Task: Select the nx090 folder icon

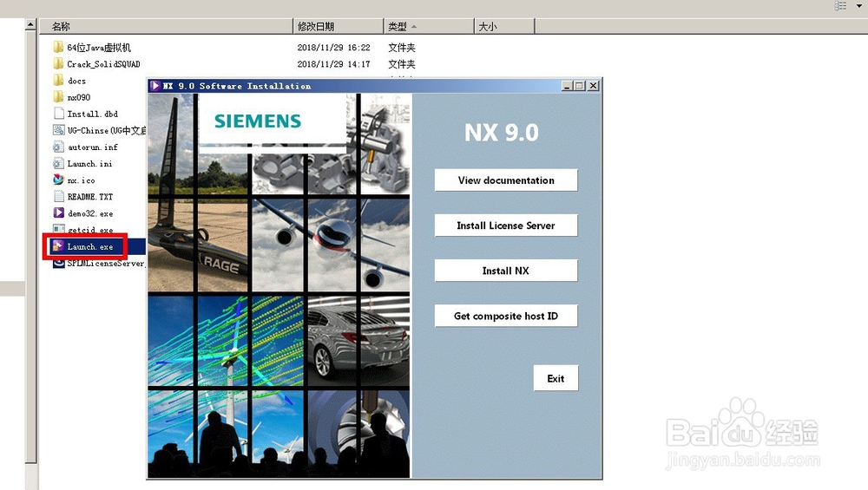Action: click(x=59, y=97)
